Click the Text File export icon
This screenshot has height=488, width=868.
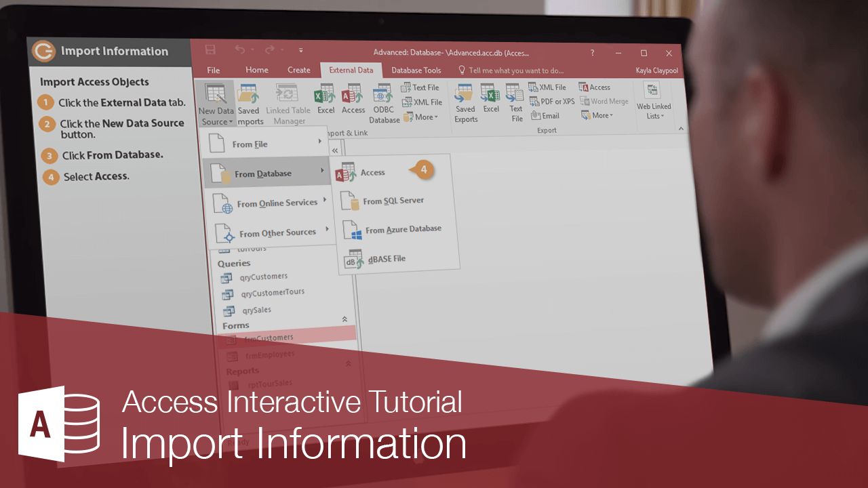click(x=515, y=102)
